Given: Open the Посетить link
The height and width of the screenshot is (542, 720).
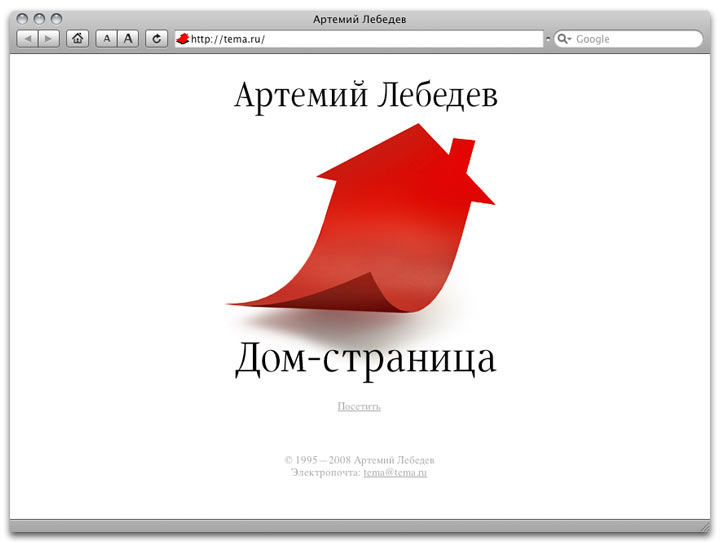Looking at the screenshot, I should [x=359, y=406].
